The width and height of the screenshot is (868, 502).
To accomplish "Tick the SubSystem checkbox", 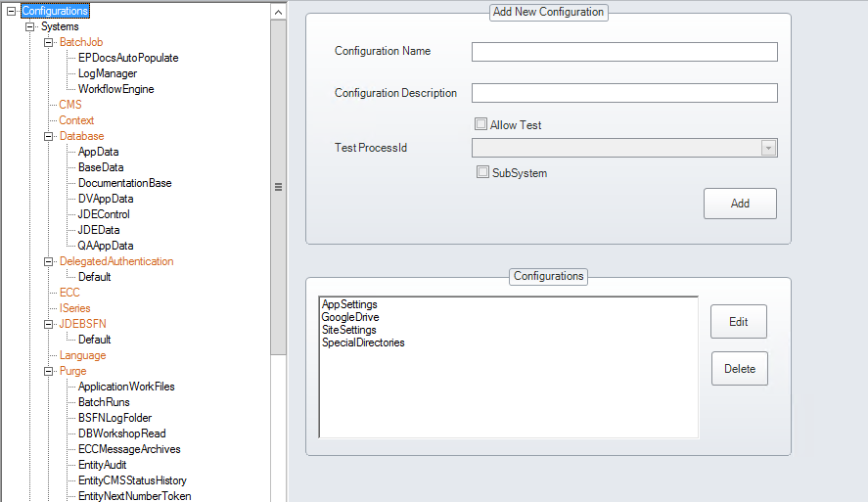I will tap(482, 172).
